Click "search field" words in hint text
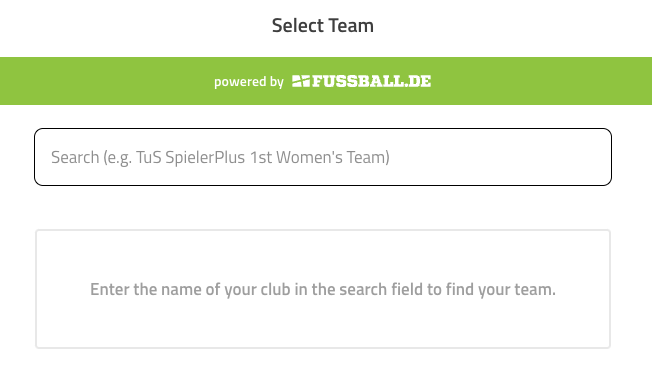The width and height of the screenshot is (652, 387). (x=381, y=289)
